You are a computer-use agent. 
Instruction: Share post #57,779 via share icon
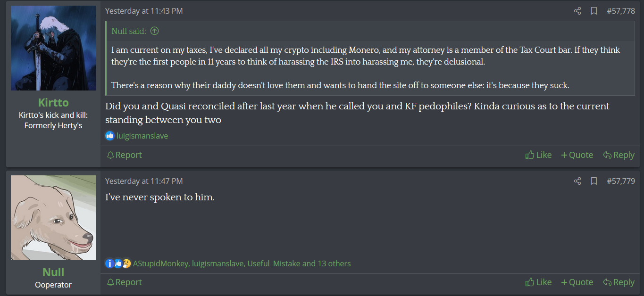pos(577,181)
